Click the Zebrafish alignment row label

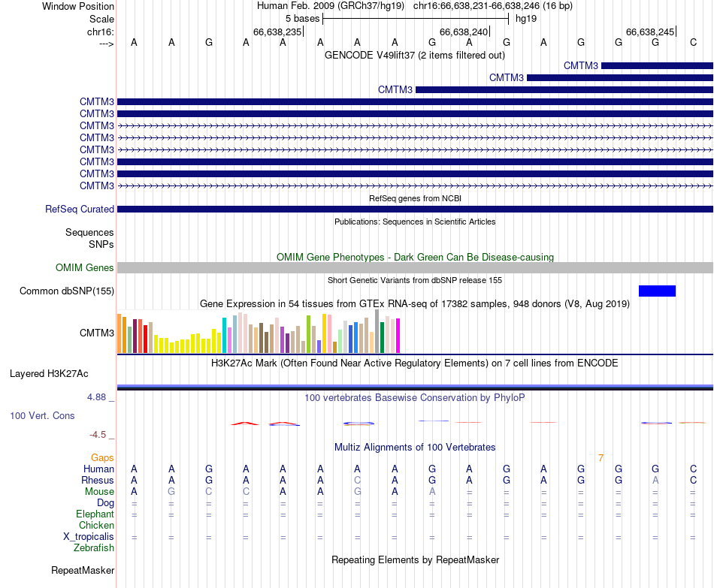[x=94, y=547]
